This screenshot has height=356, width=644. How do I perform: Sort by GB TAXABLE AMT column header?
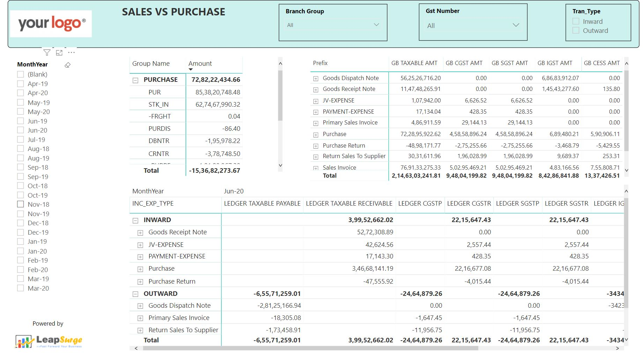pos(414,63)
